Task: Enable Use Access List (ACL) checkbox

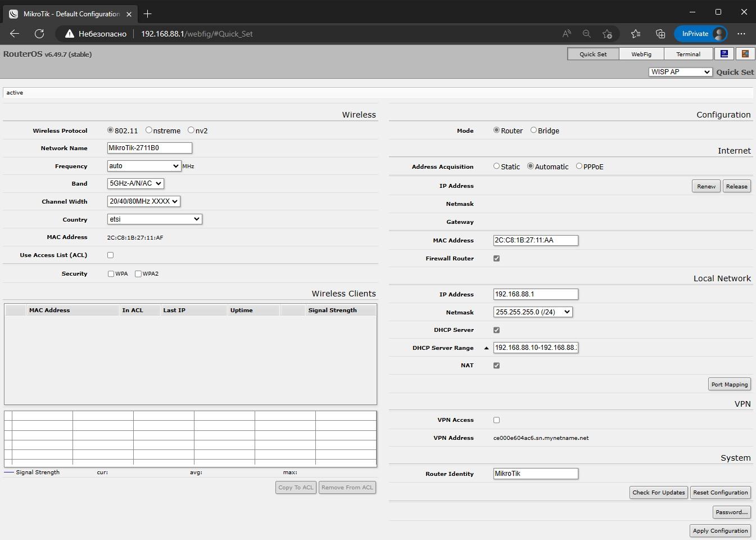Action: (110, 255)
